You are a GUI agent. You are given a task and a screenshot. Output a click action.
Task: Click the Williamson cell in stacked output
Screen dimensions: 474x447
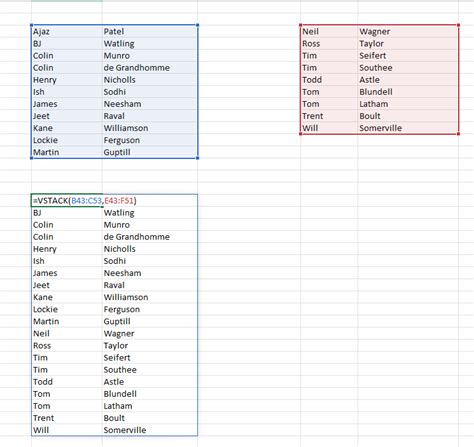point(150,297)
